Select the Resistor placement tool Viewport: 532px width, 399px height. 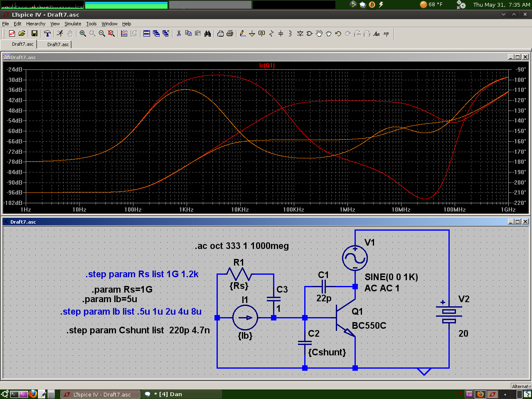[271, 34]
